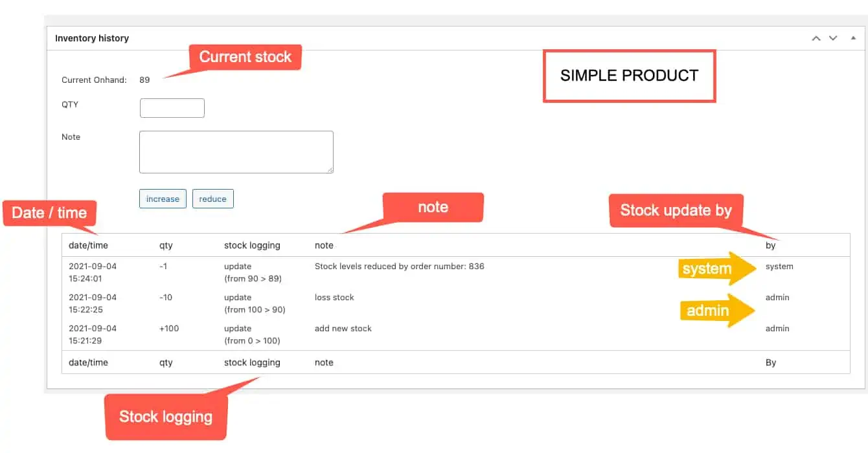This screenshot has height=453, width=868.
Task: Select the top 'by' column header
Action: (x=770, y=245)
